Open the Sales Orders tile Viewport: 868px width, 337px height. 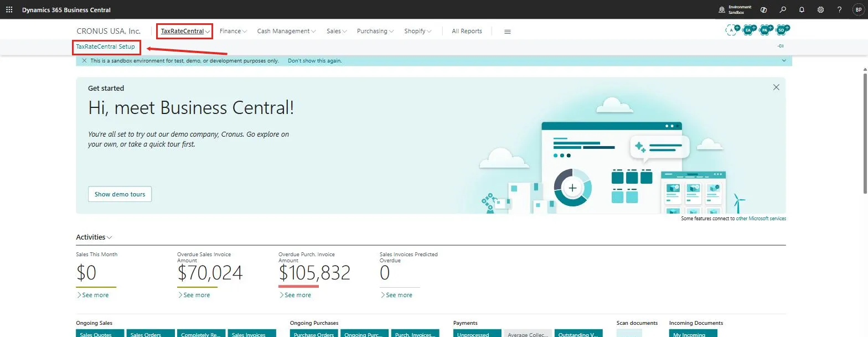pos(151,333)
